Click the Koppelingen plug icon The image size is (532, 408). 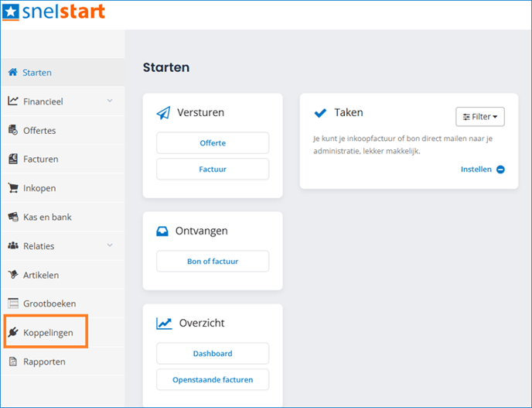(12, 333)
